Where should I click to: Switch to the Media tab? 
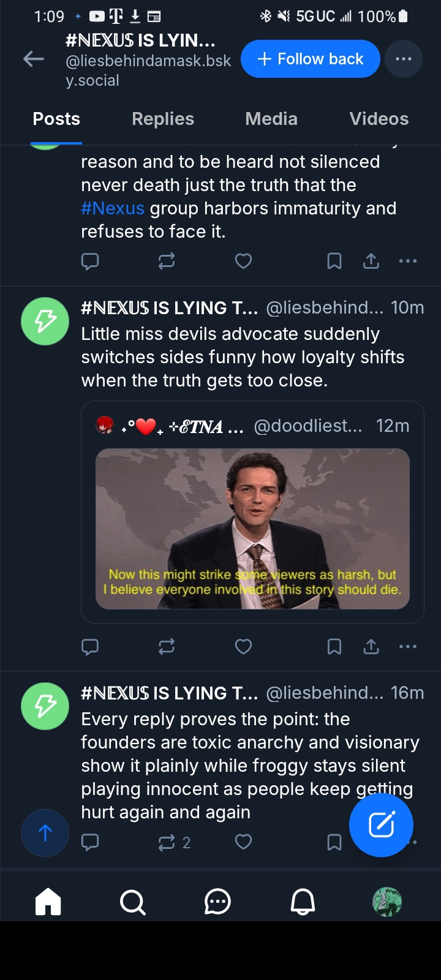[271, 119]
